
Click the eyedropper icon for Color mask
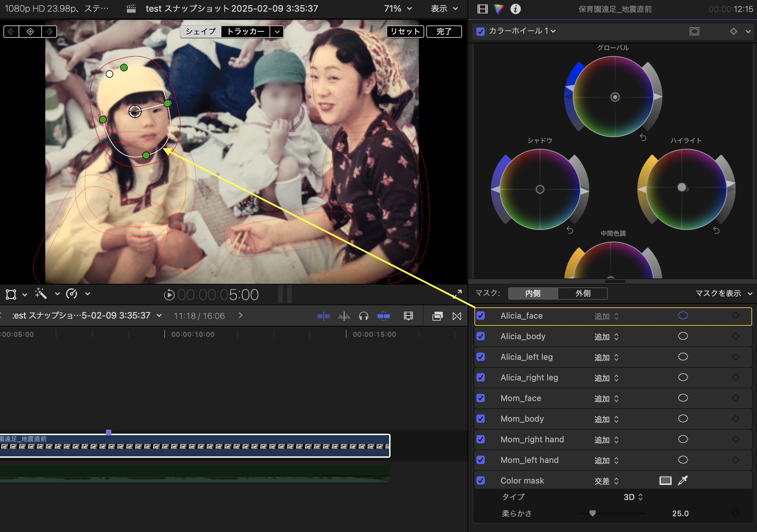point(682,480)
